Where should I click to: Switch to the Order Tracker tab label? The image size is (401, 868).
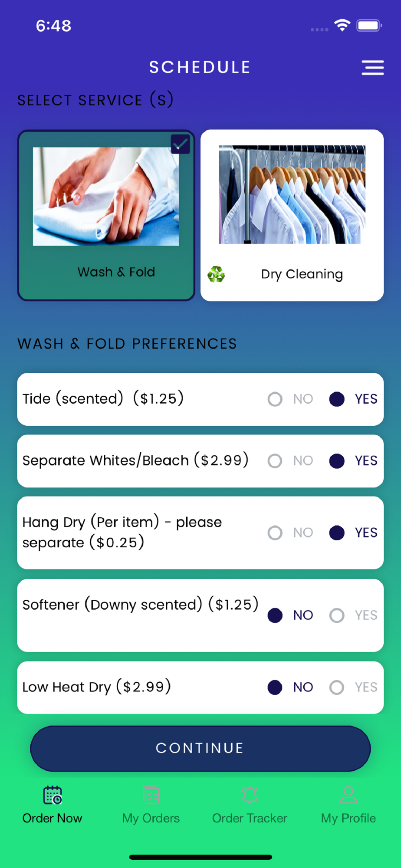point(250,818)
